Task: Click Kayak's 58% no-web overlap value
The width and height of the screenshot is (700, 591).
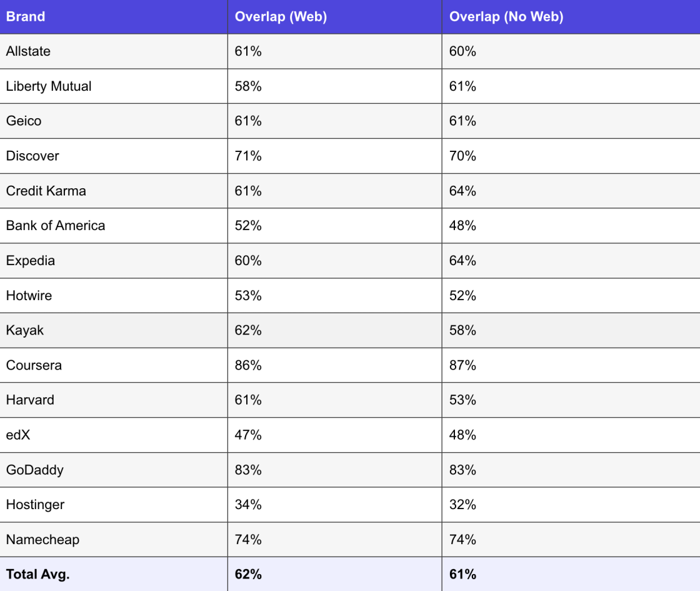Action: (462, 330)
